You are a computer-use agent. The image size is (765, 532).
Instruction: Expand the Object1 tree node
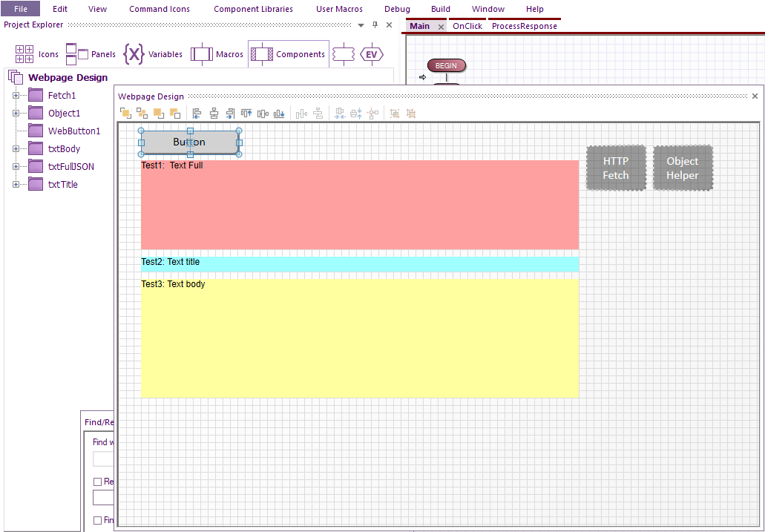[16, 114]
